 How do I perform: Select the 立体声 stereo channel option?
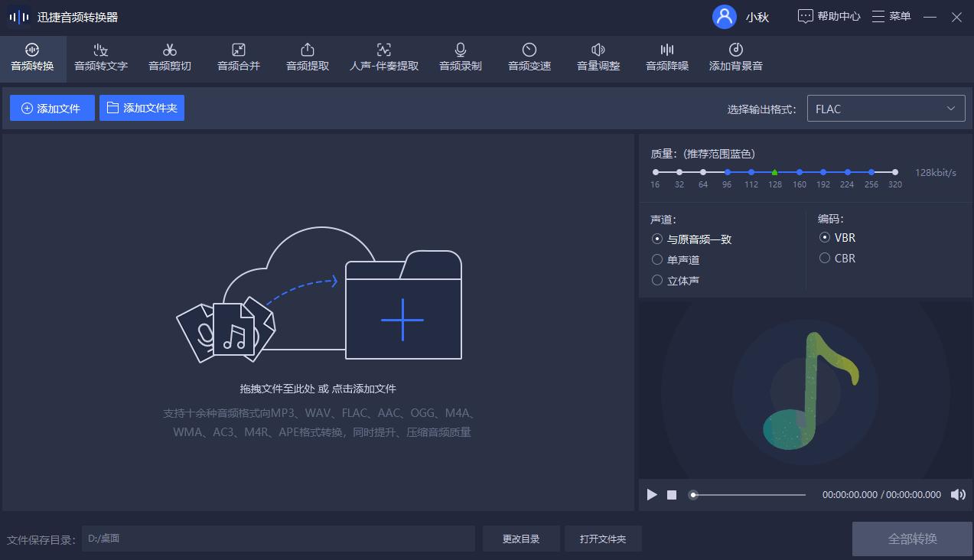pos(656,280)
